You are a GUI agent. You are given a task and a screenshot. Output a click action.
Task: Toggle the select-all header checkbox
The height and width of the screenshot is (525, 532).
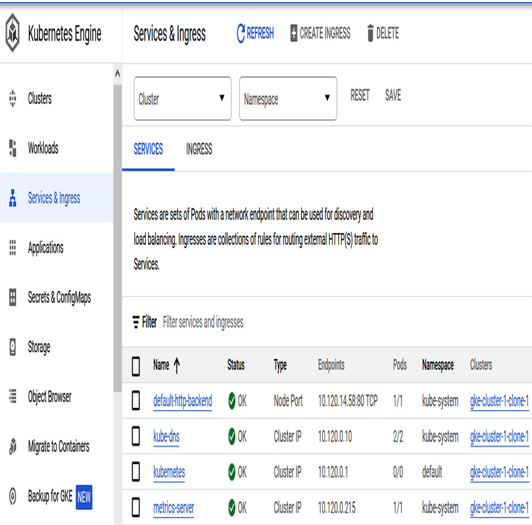pos(136,366)
